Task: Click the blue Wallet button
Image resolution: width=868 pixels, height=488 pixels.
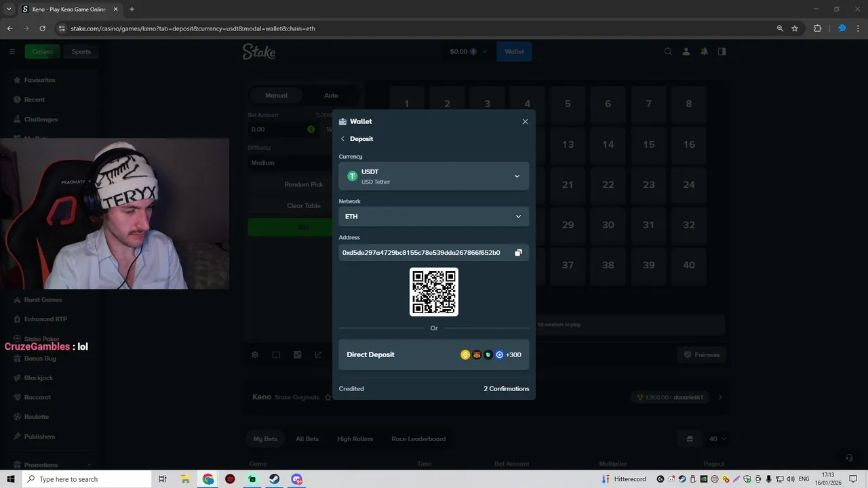Action: tap(514, 52)
